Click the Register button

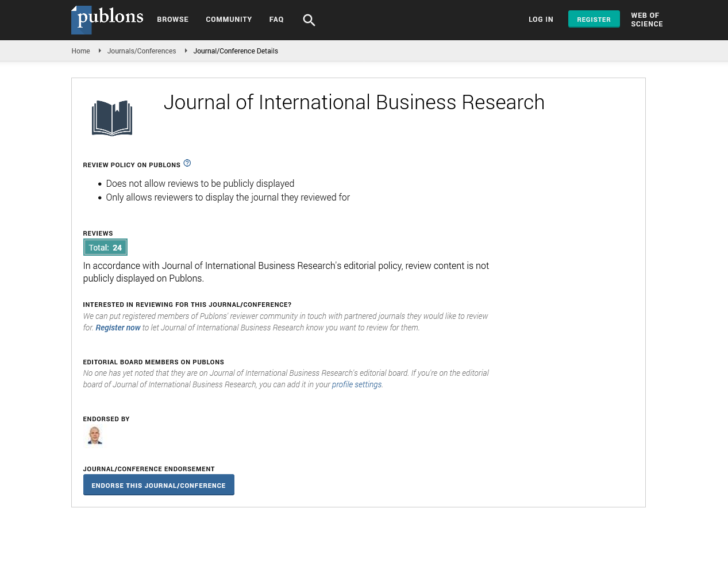[x=594, y=19]
